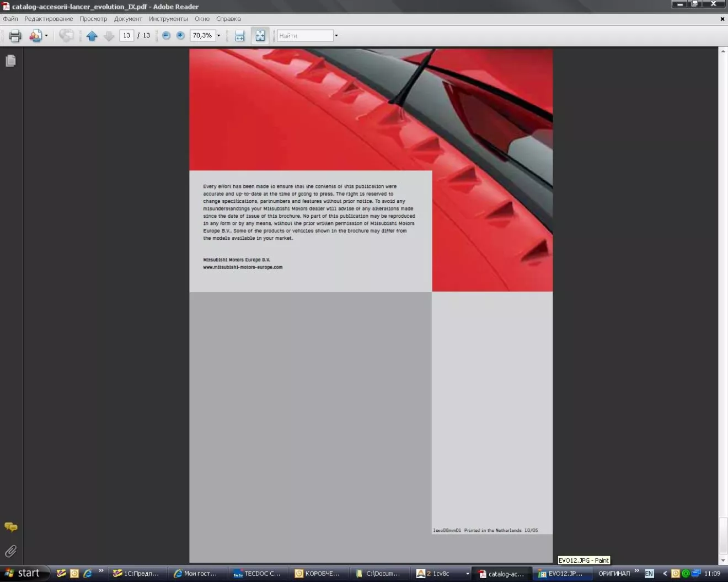728x582 pixels.
Task: Open the Pages panel in sidebar
Action: pyautogui.click(x=10, y=61)
